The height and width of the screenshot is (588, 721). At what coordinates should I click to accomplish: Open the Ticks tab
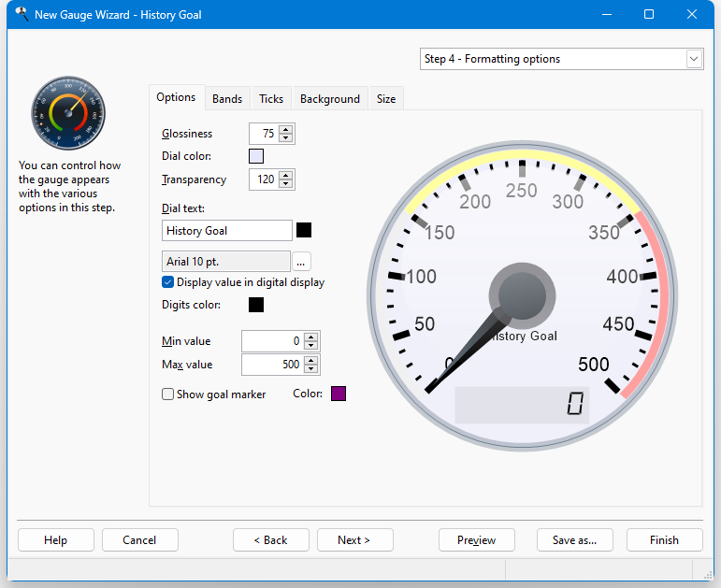tap(271, 99)
